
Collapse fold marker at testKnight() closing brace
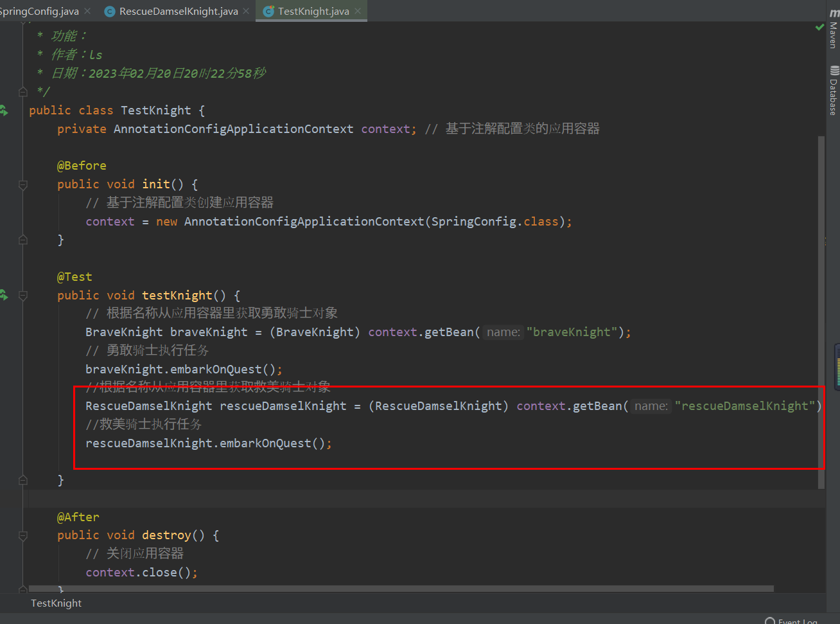tap(23, 480)
